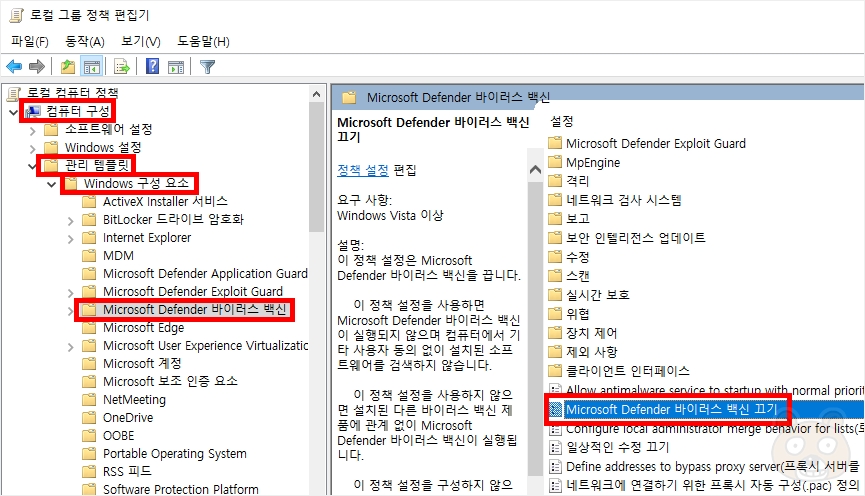Click the 정책 설정 edit link

click(363, 170)
